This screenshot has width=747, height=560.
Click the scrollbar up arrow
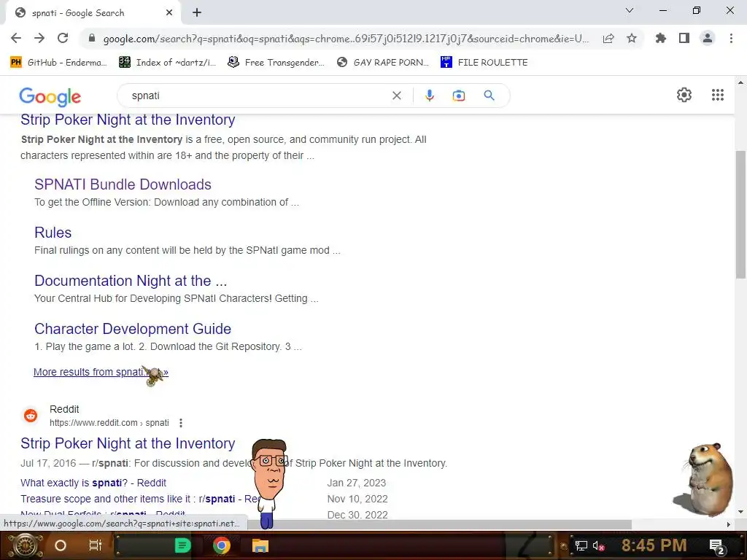pos(740,83)
